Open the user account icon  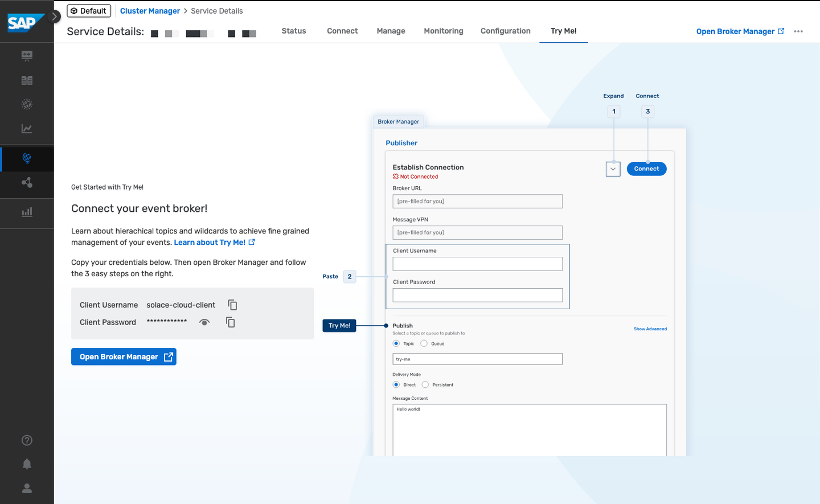(x=27, y=488)
